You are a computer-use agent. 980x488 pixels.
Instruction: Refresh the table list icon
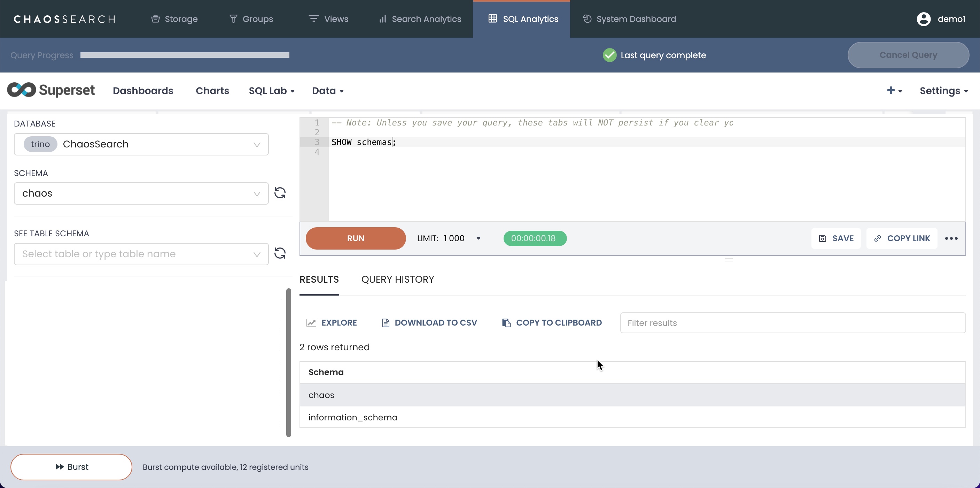pyautogui.click(x=280, y=253)
